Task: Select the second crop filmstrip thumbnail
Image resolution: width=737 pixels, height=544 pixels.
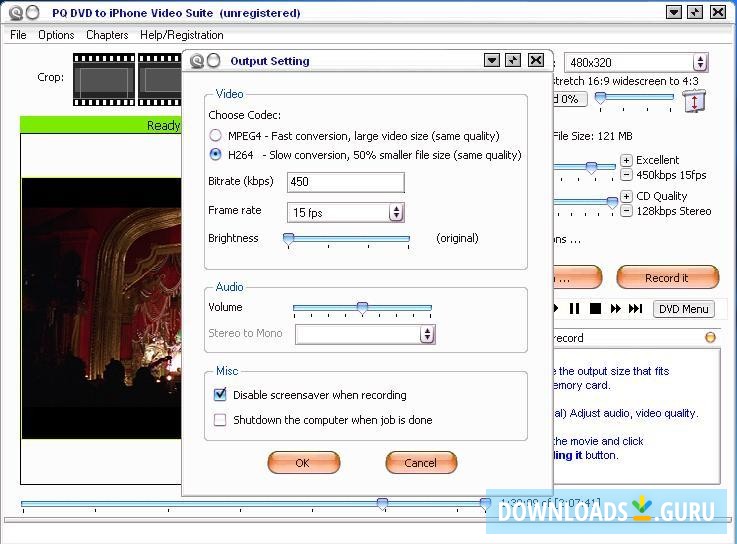Action: point(159,79)
